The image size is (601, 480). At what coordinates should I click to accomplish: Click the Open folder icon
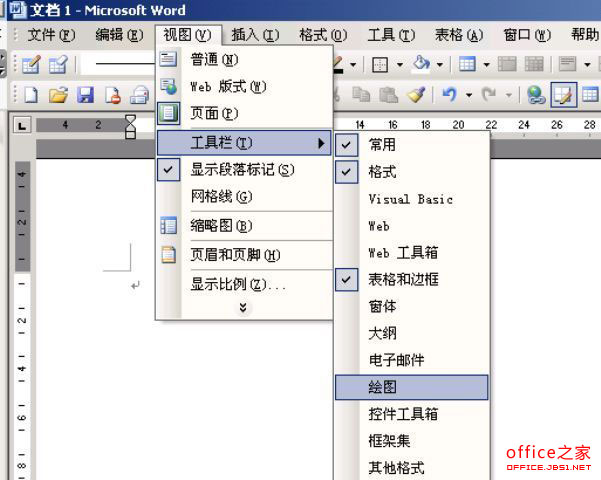[58, 94]
